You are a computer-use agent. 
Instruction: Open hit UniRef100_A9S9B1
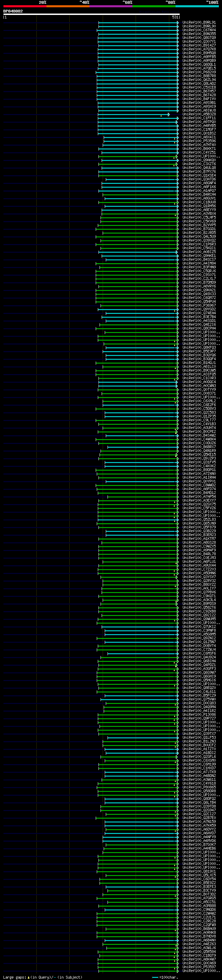click(199, 103)
